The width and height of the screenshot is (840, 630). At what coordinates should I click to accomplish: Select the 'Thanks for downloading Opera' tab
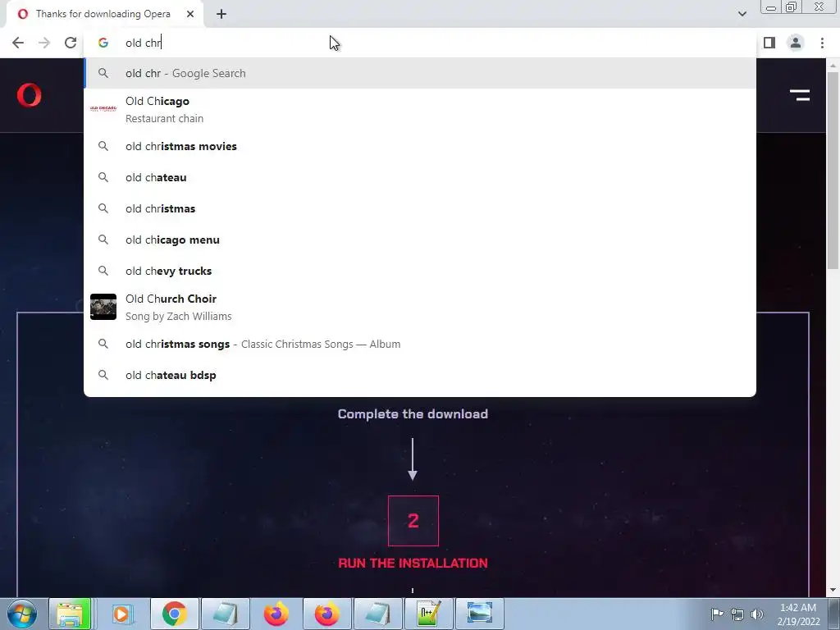click(105, 14)
